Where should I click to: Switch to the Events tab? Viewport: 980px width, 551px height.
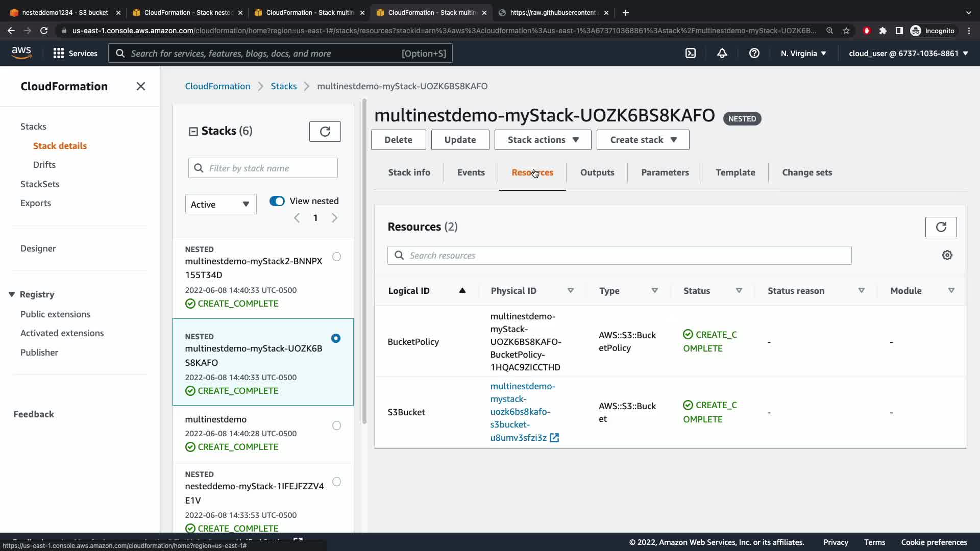471,172
